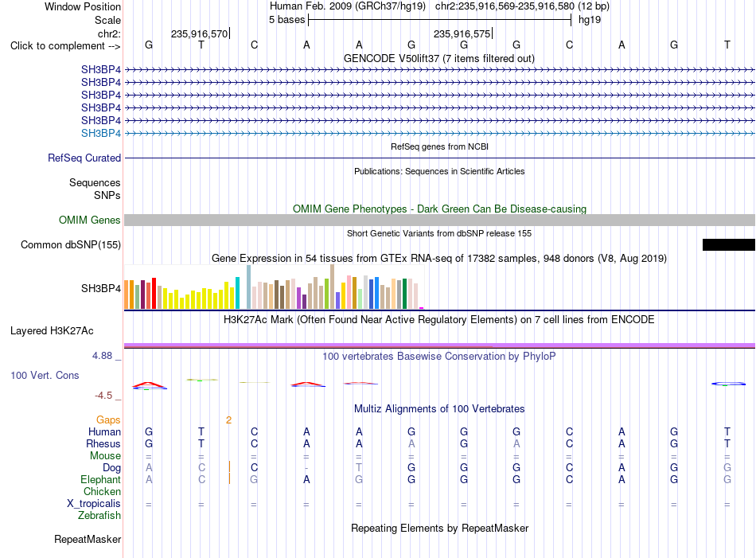Image resolution: width=756 pixels, height=558 pixels.
Task: Click the Common dbSNP(155) label
Action: point(71,245)
